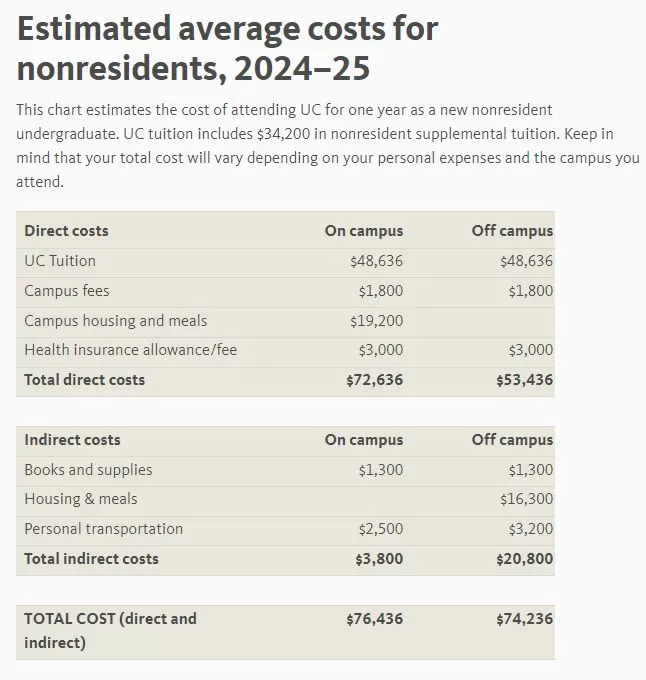Image resolution: width=646 pixels, height=680 pixels.
Task: Click the "Books and supplies" row label
Action: point(89,470)
